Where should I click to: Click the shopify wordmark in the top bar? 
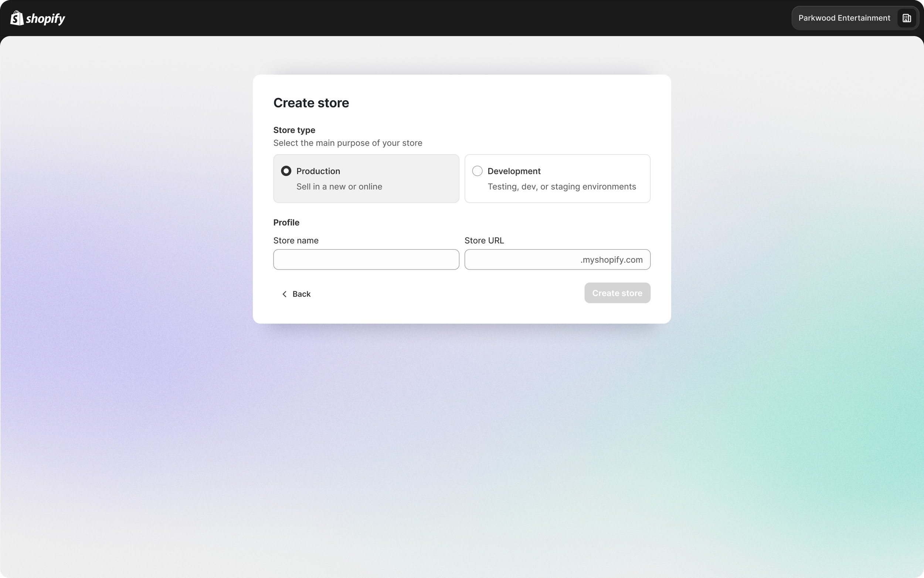tap(47, 18)
